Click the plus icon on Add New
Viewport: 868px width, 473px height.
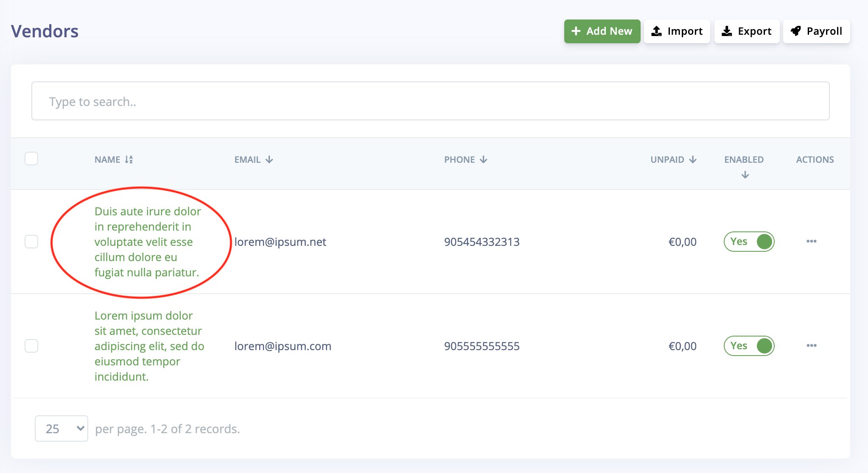click(576, 31)
